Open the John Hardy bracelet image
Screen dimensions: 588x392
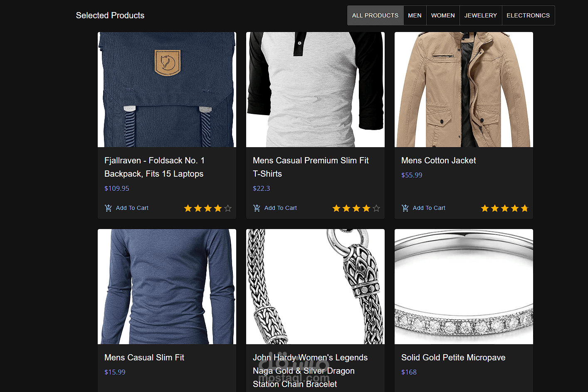(x=315, y=286)
